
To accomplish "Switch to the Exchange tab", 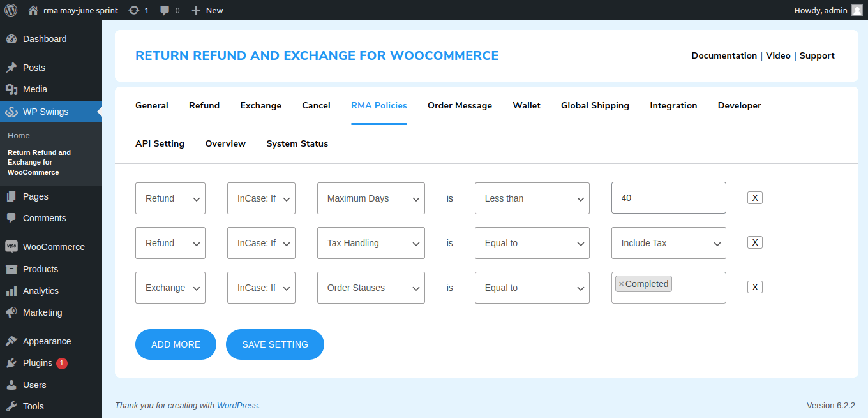I will (x=261, y=106).
